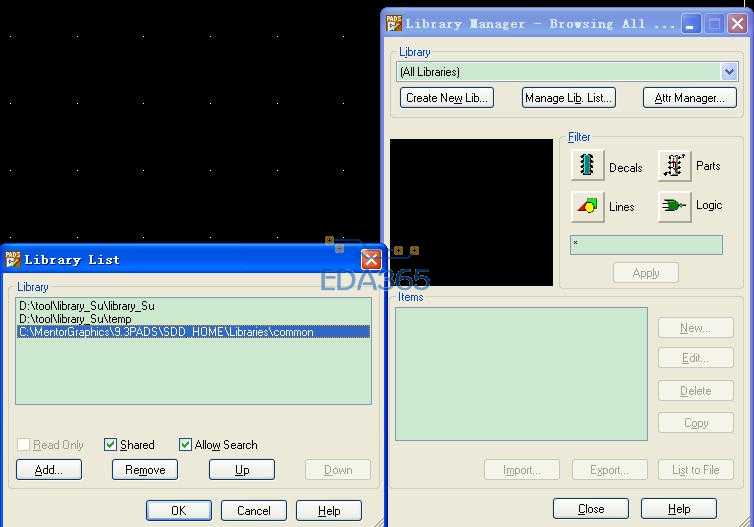Toggle the Allow Search checkbox
Image resolution: width=754 pixels, height=527 pixels.
(185, 444)
